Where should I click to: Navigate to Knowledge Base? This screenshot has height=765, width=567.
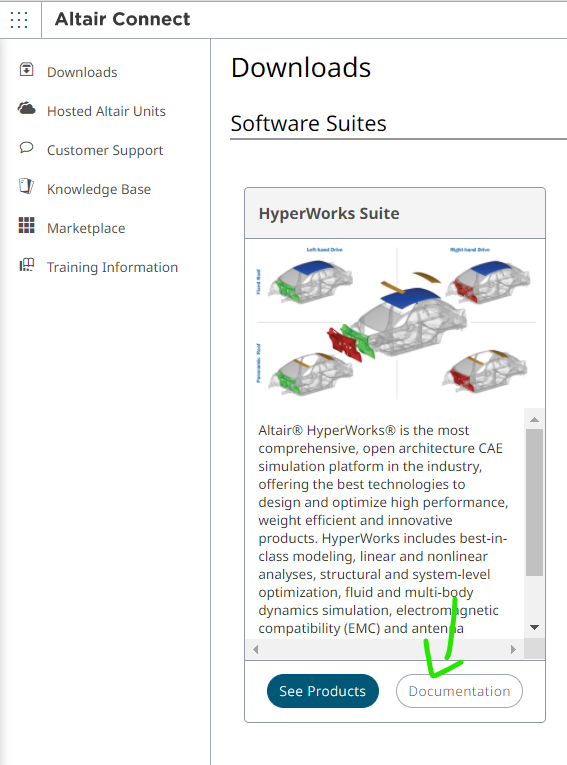click(99, 189)
